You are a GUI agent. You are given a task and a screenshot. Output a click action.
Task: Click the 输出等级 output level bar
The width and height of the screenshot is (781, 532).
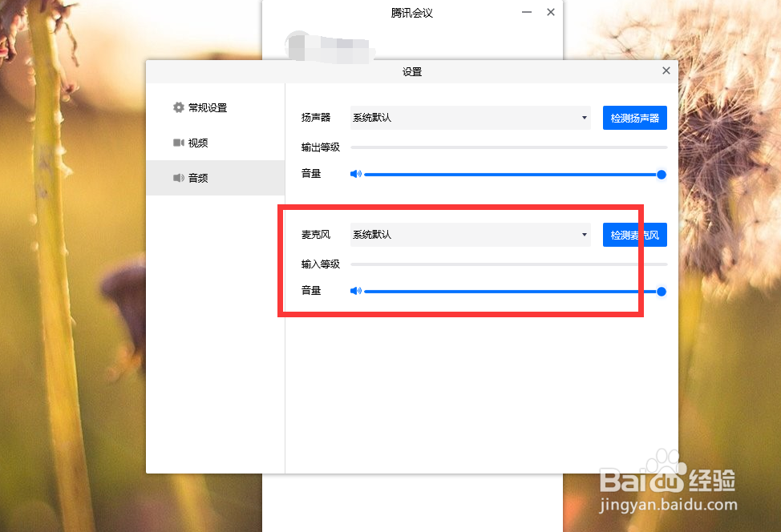click(508, 147)
